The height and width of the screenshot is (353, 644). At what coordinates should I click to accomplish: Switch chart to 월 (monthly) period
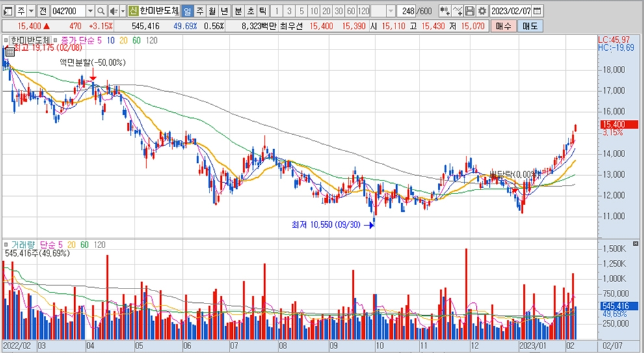pyautogui.click(x=212, y=11)
